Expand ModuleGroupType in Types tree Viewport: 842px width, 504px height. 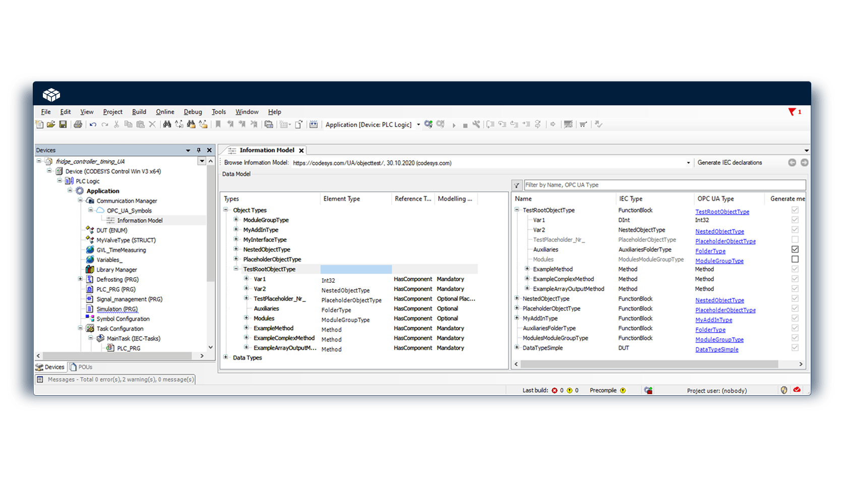[x=236, y=220]
